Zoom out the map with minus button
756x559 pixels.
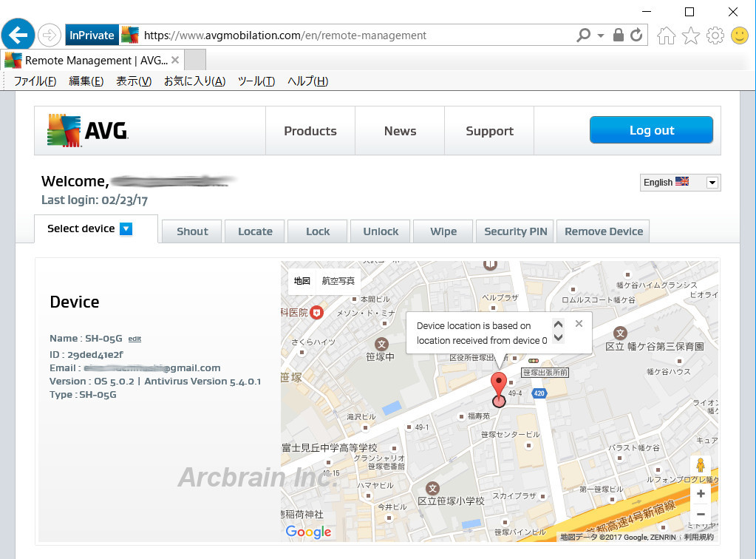point(701,514)
